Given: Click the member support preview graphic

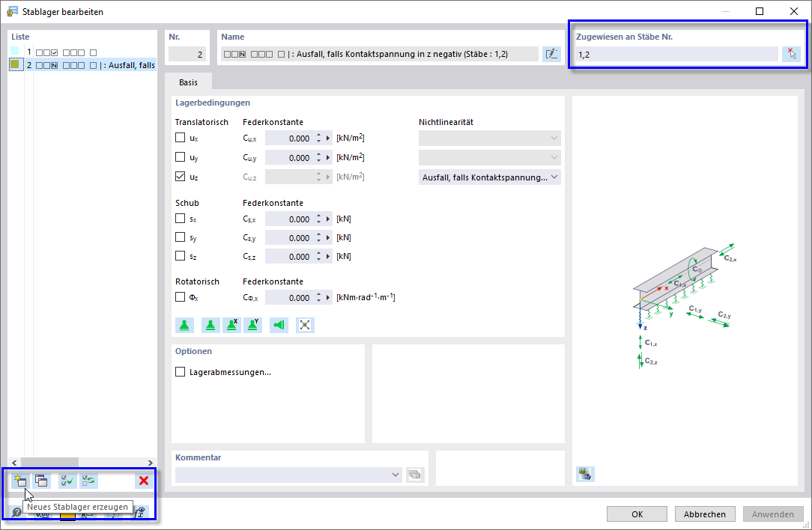Looking at the screenshot, I should tap(685, 305).
